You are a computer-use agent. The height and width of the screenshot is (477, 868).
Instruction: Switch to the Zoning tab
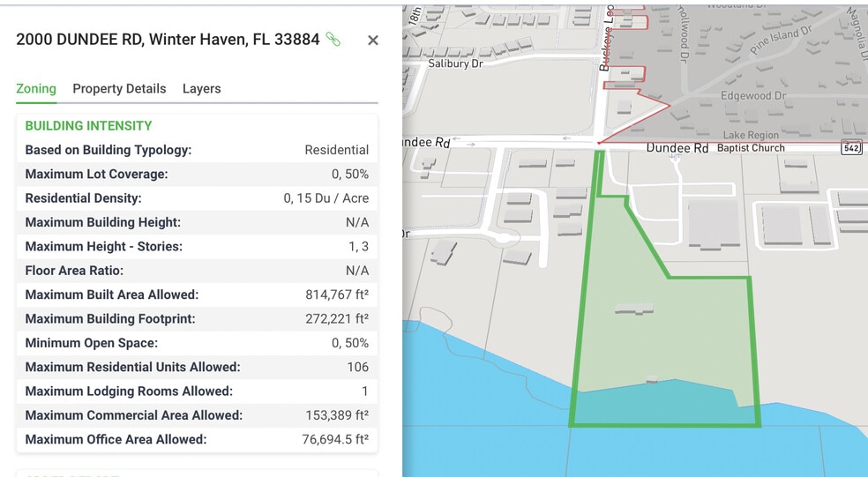pyautogui.click(x=36, y=88)
